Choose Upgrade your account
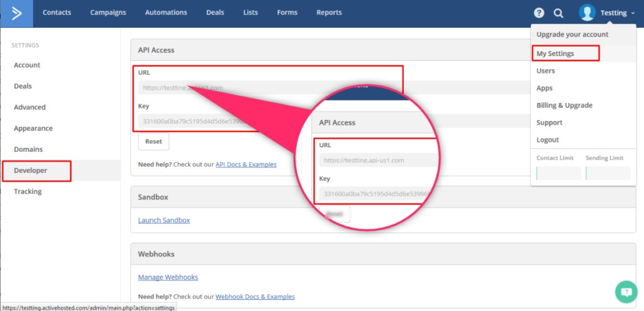This screenshot has width=644, height=311. [x=572, y=35]
